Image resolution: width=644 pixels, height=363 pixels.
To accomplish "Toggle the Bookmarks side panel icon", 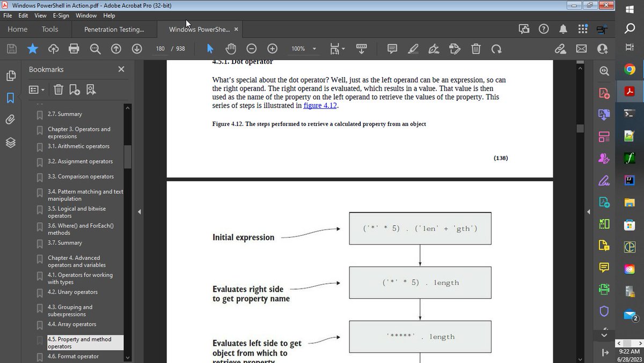I will coord(10,98).
